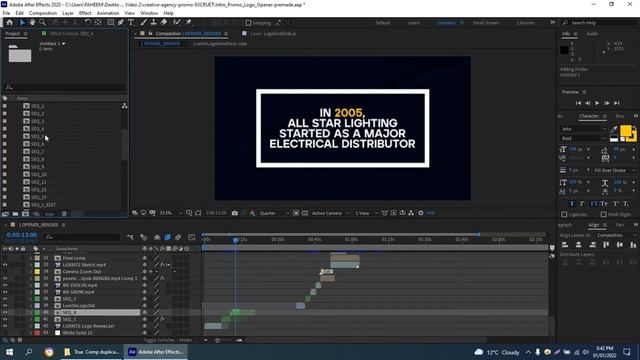Click Align Horizontal Center icon in Align panel

coord(578,245)
